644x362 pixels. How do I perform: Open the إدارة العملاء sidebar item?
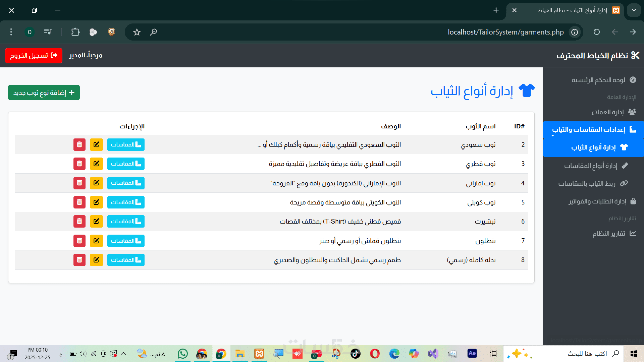pos(607,112)
